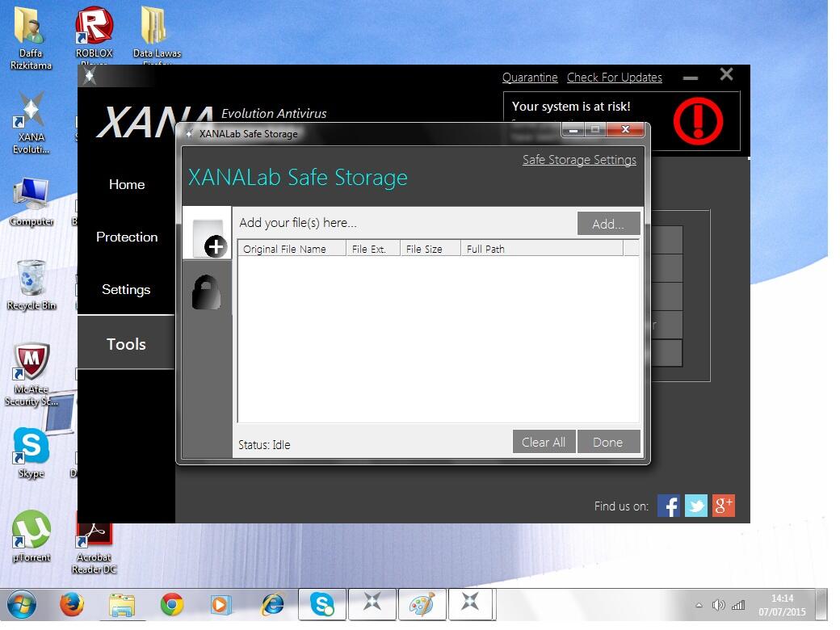Close the XANALab Safe Storage dialog
Viewport: 840px width, 630px height.
coord(625,129)
